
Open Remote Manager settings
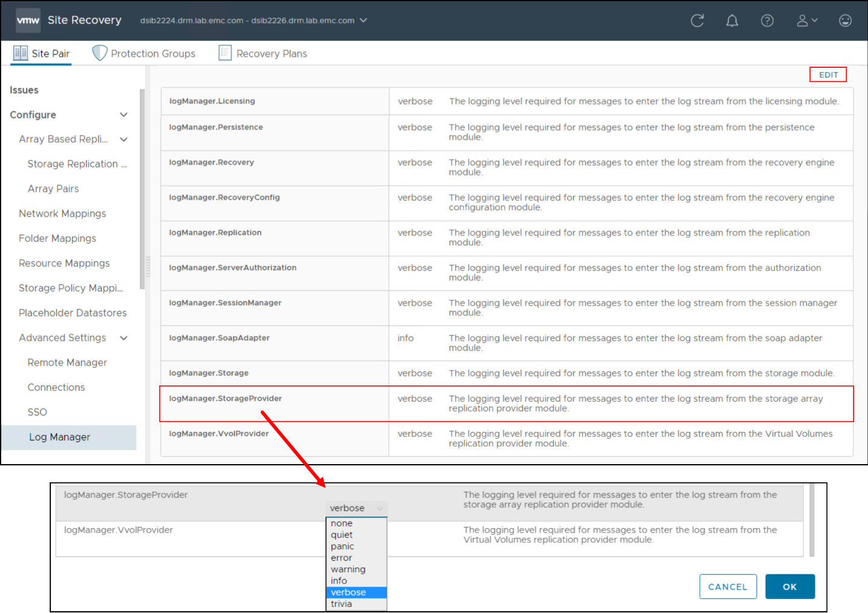click(x=67, y=362)
